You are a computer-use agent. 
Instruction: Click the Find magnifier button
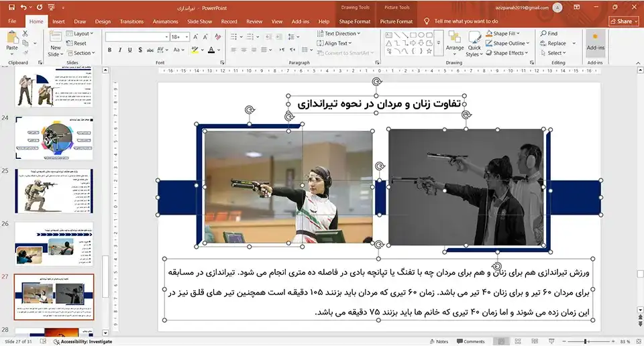(549, 34)
